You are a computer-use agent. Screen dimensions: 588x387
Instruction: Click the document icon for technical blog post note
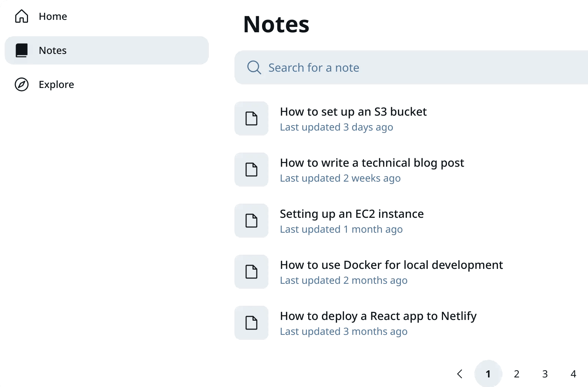point(251,170)
